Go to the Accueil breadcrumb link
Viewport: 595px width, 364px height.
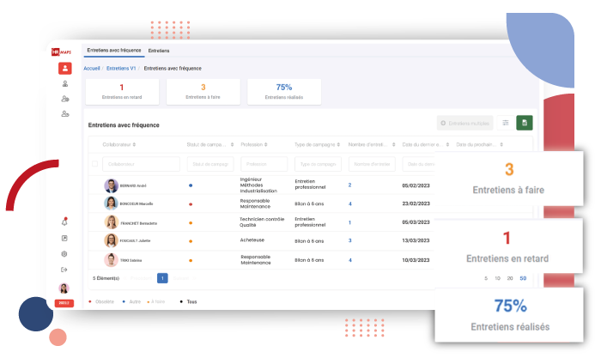click(92, 69)
